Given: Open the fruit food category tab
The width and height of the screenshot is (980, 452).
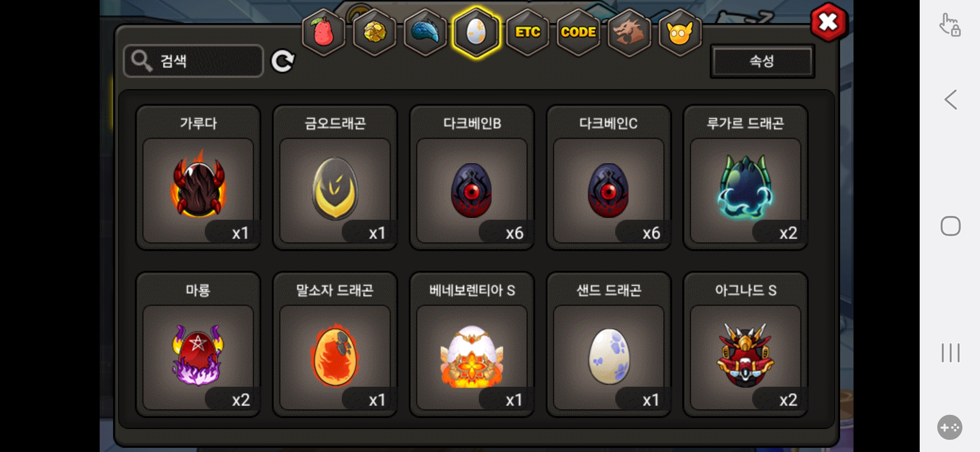Looking at the screenshot, I should [323, 32].
